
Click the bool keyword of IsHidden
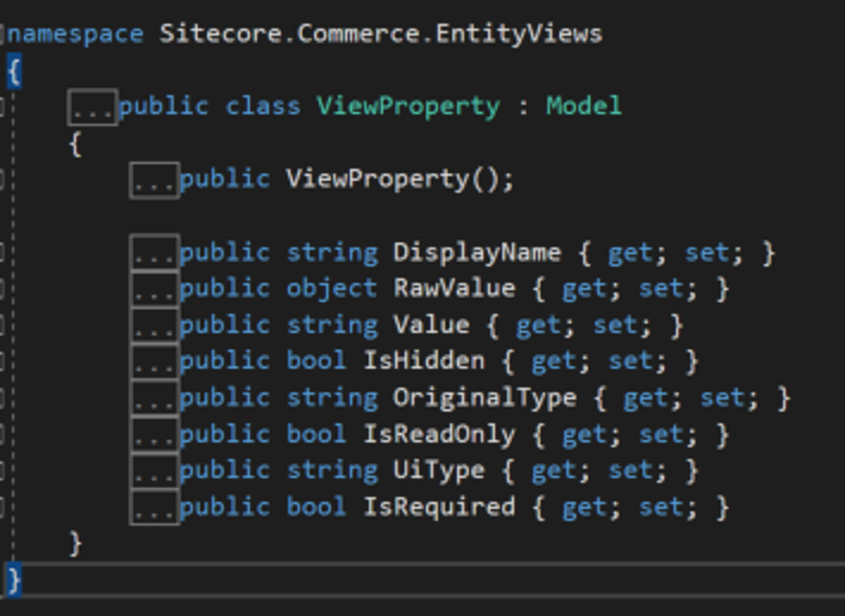pos(316,360)
